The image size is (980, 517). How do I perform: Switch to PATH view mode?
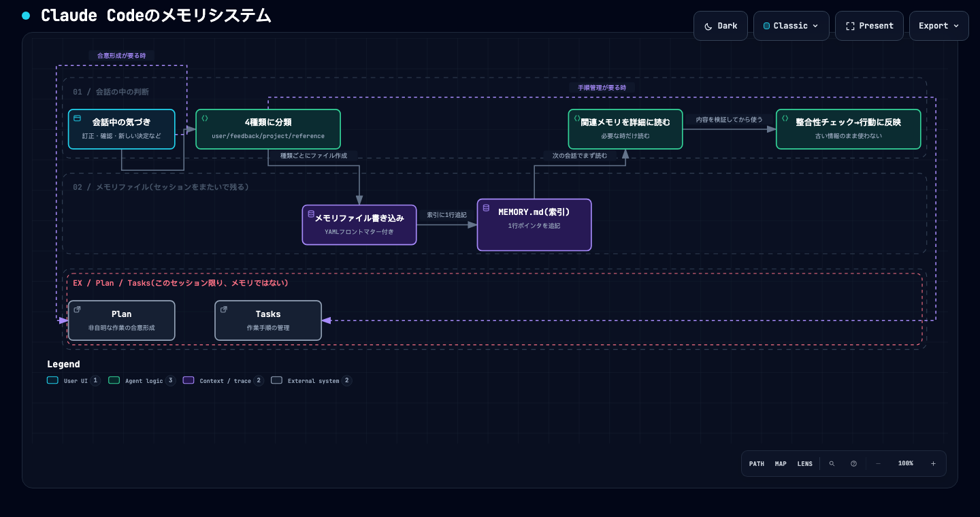757,464
